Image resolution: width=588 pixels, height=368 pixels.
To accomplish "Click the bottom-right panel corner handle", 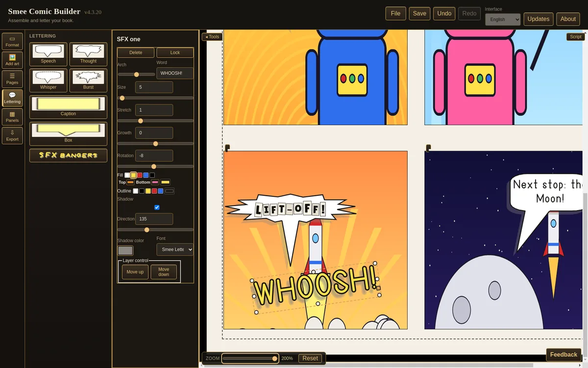I will coord(428,148).
